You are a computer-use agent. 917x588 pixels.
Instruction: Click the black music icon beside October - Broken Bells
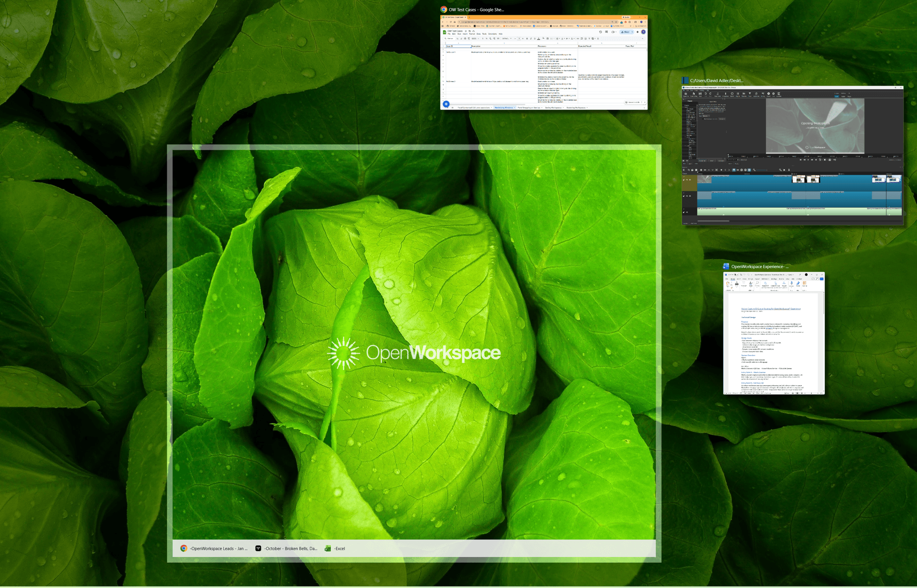(x=258, y=548)
